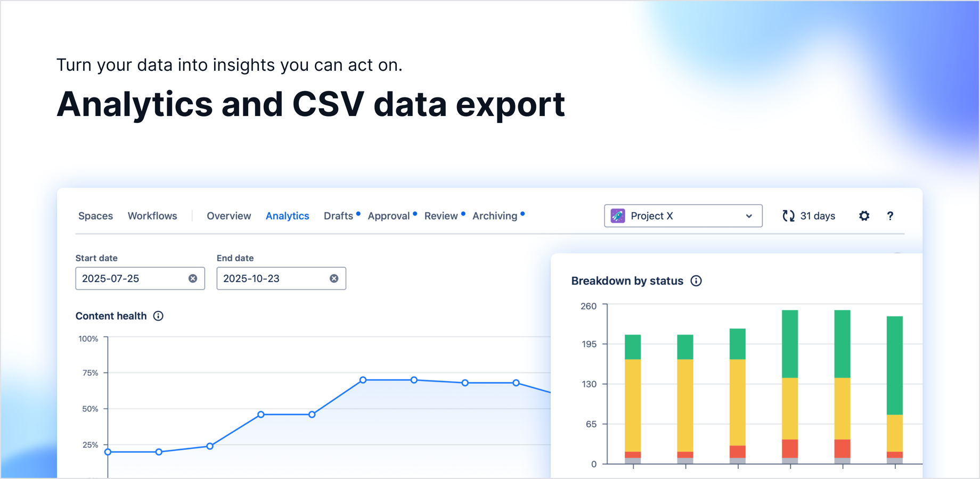The height and width of the screenshot is (479, 980).
Task: Switch to the Overview tab
Action: pos(228,216)
